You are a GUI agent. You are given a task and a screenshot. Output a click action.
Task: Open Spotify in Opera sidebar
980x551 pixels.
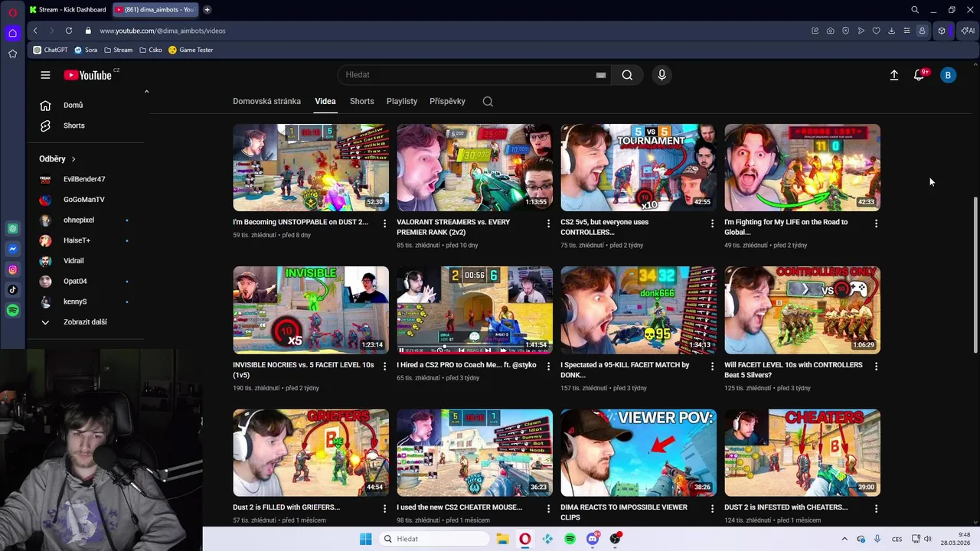[12, 310]
